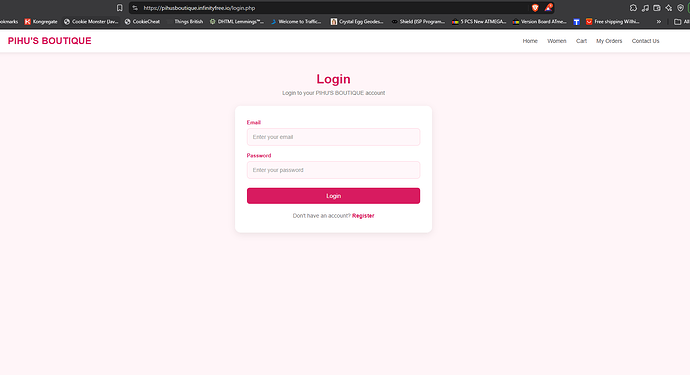The image size is (690, 375).
Task: Open the Women nav link
Action: (557, 41)
